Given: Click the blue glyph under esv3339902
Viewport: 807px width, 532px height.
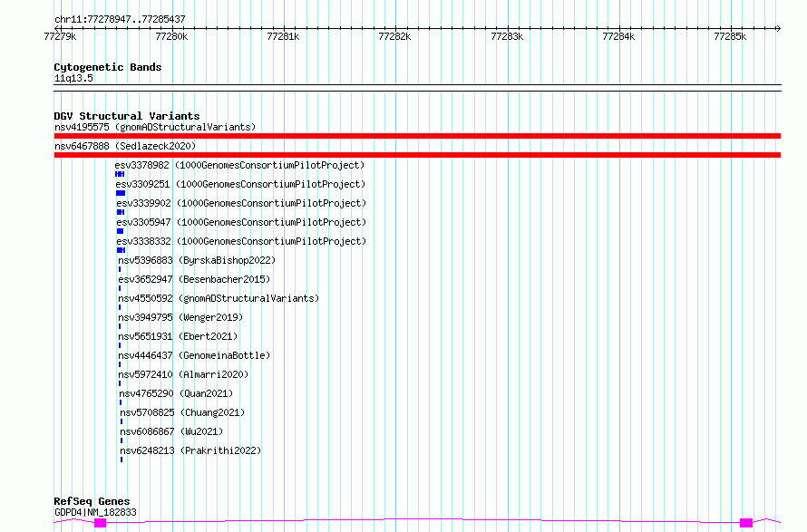Looking at the screenshot, I should coord(121,212).
